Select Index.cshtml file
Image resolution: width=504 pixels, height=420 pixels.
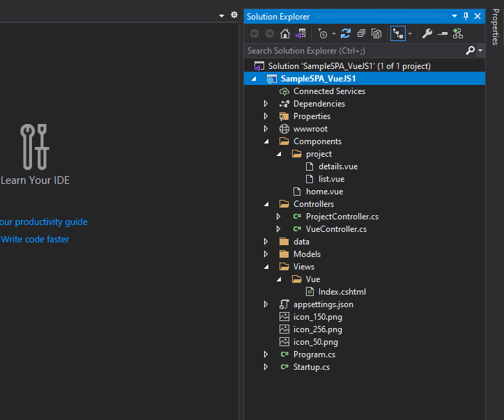342,292
